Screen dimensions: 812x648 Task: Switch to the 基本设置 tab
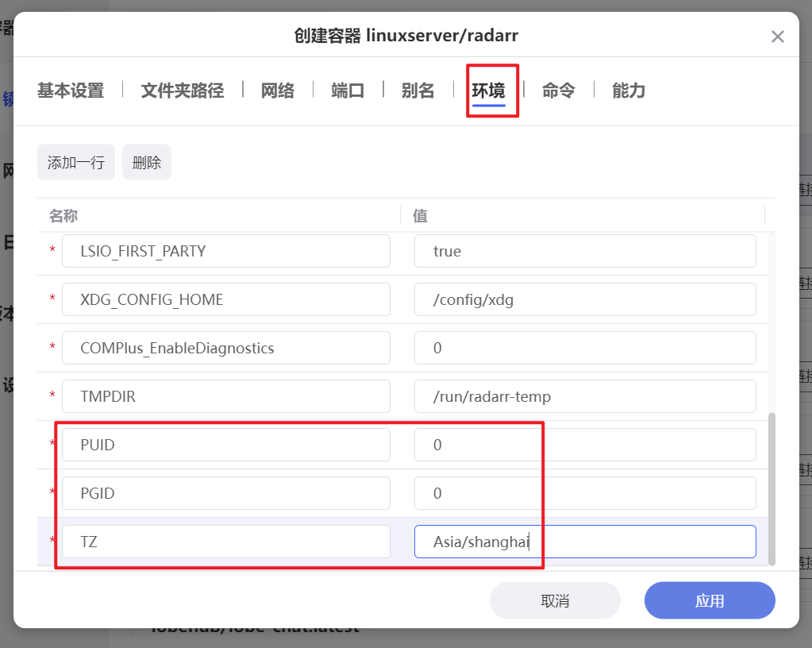pos(71,90)
